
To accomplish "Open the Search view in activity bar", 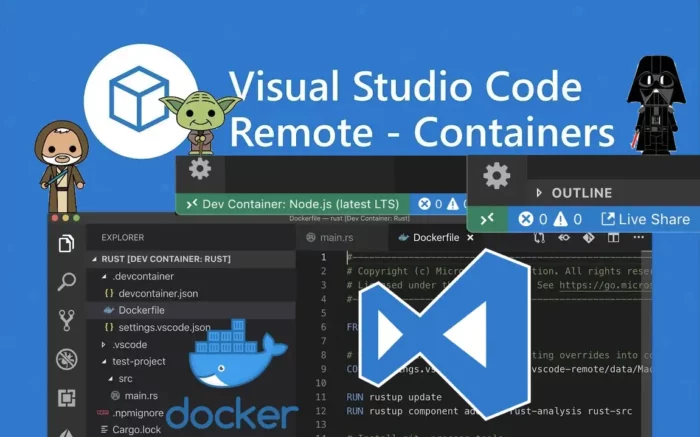I will [67, 282].
